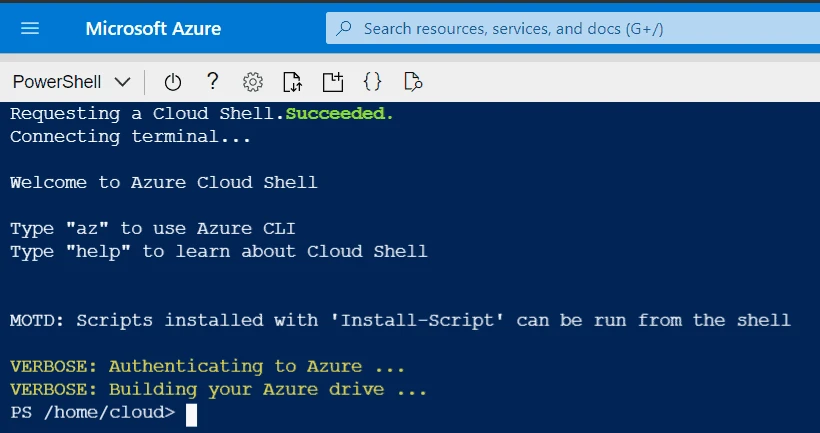Click the green 'Succeeded.' text

[x=339, y=113]
